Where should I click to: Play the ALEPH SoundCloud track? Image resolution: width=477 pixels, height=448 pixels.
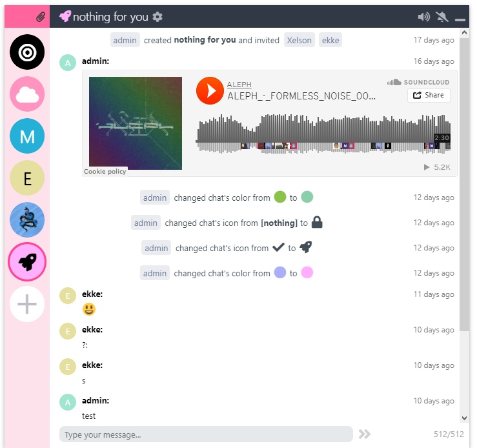[x=210, y=90]
